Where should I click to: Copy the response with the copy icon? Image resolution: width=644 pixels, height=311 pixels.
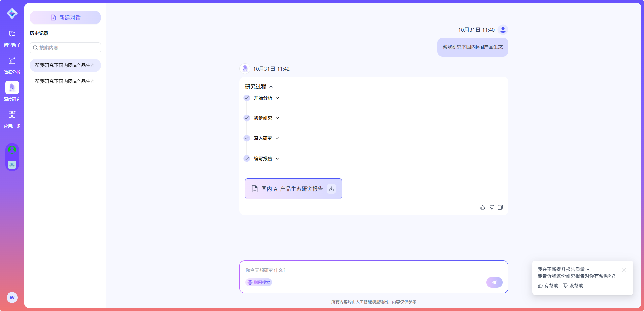click(500, 207)
